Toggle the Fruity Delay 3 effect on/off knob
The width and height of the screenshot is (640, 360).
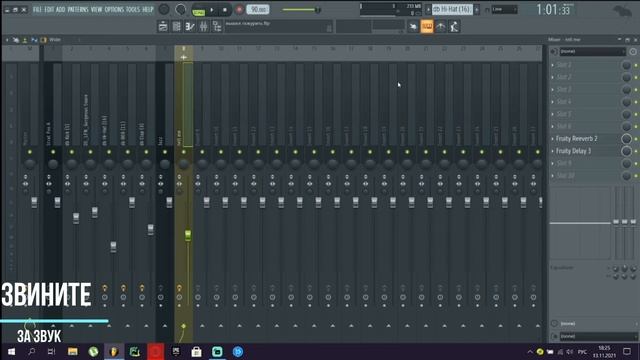click(626, 151)
